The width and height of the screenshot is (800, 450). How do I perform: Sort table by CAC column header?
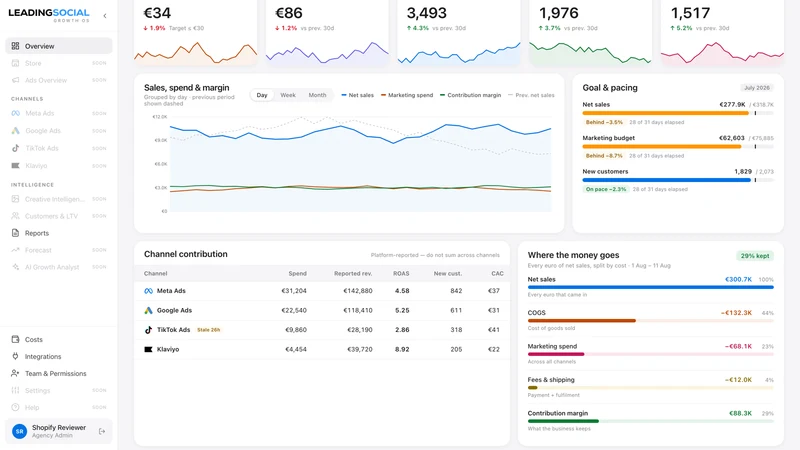point(497,273)
